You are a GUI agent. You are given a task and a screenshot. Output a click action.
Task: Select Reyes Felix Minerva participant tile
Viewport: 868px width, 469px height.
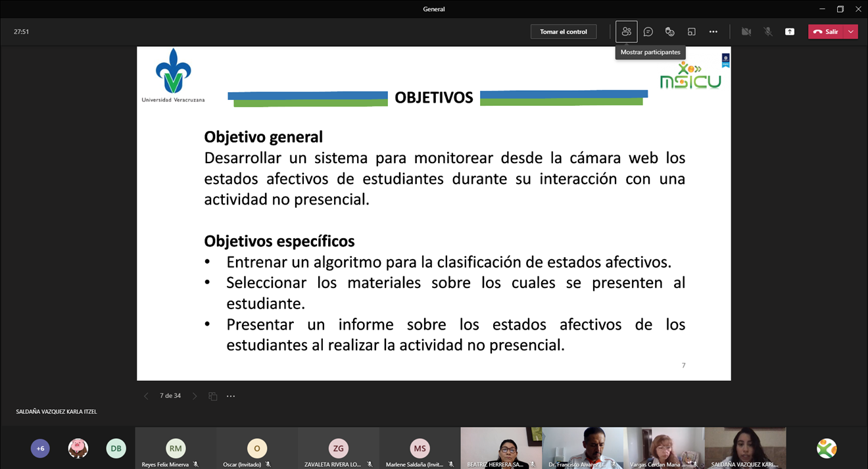176,449
